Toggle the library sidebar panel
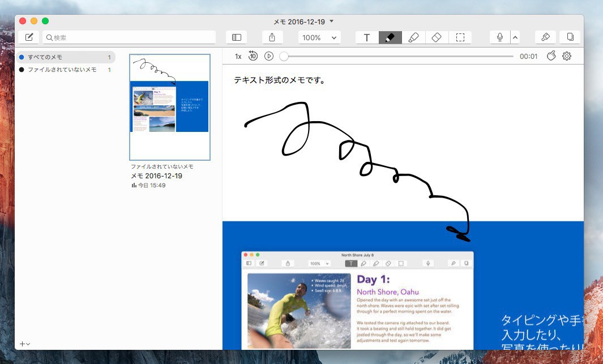 (237, 37)
